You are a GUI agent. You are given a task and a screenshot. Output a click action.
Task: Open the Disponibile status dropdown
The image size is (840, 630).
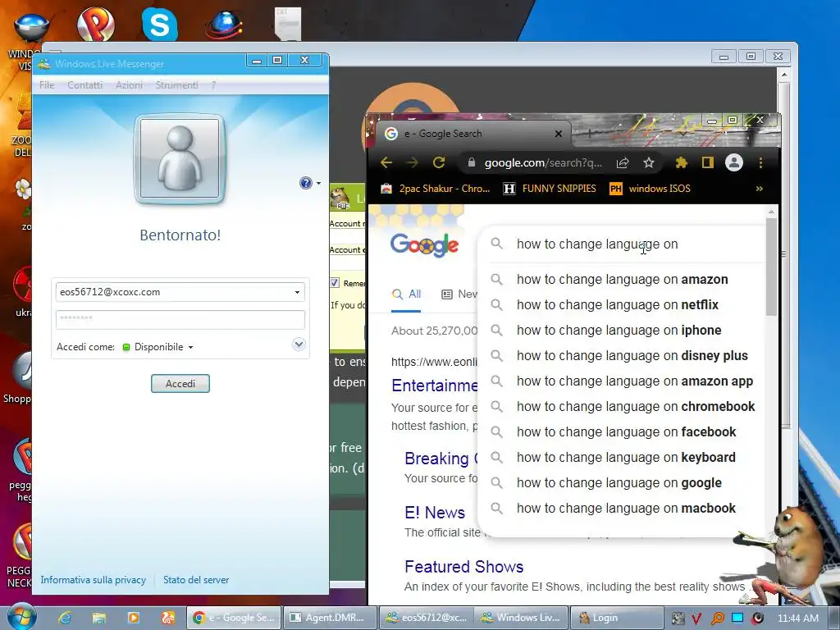click(158, 347)
